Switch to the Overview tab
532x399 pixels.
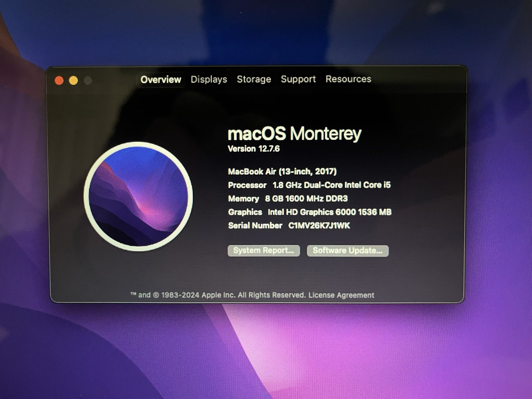click(161, 80)
